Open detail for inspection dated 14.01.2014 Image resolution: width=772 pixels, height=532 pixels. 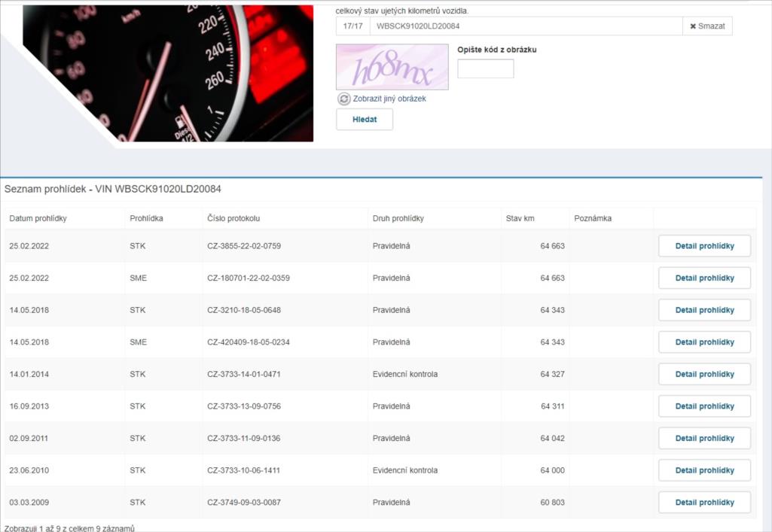click(704, 374)
